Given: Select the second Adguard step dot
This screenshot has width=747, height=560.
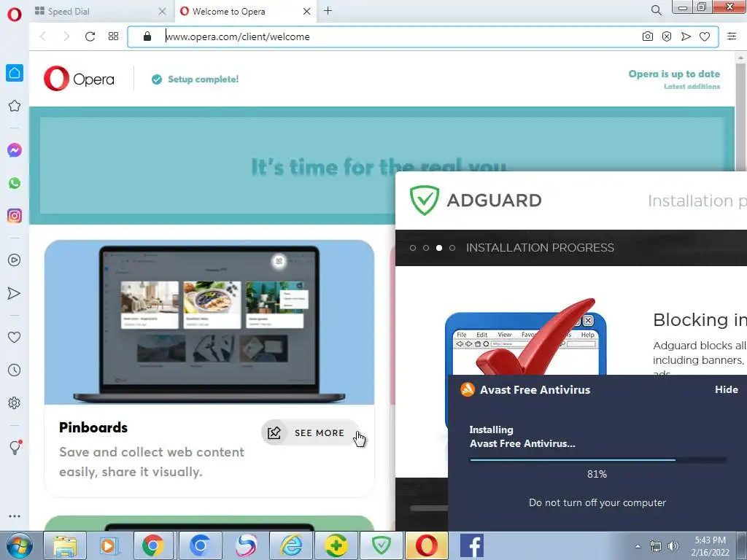Looking at the screenshot, I should (426, 248).
